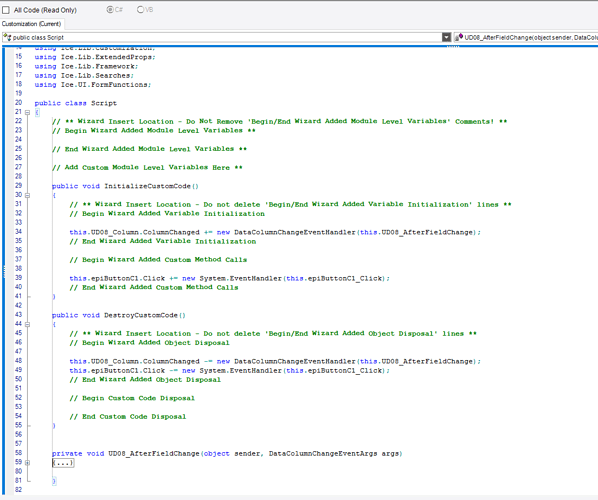Switch to Customization (Current) tab

[x=31, y=24]
